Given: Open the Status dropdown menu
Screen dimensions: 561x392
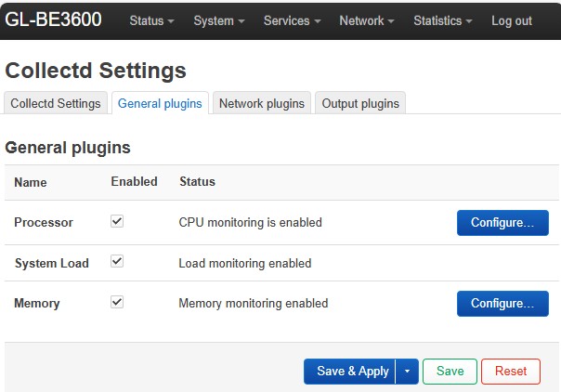Looking at the screenshot, I should [x=151, y=20].
